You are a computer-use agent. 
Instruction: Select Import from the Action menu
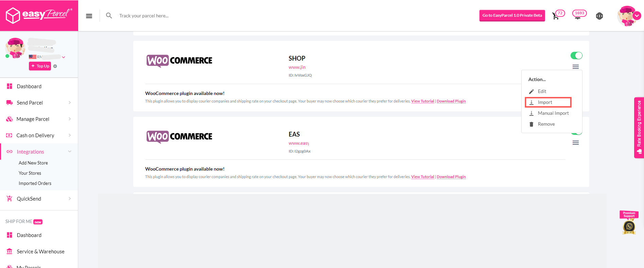[548, 102]
